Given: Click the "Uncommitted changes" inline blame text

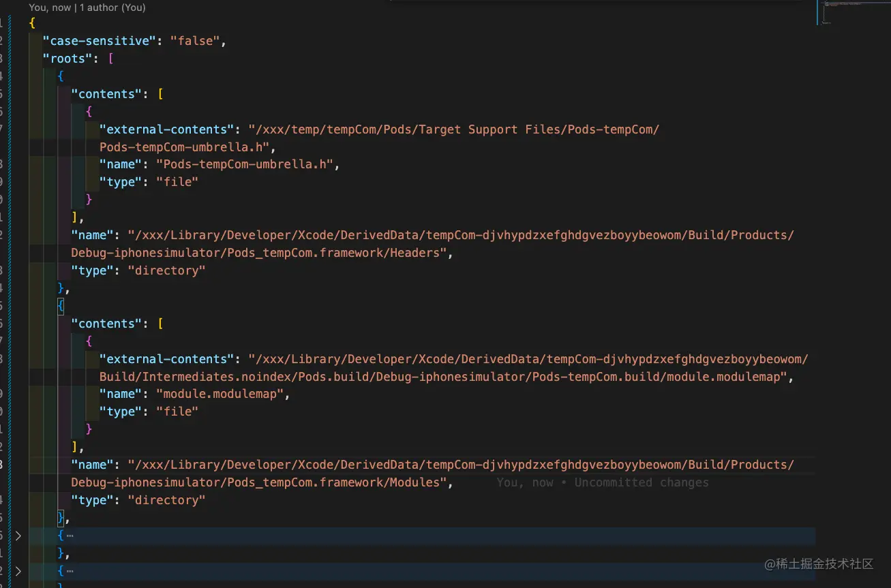Looking at the screenshot, I should 641,482.
